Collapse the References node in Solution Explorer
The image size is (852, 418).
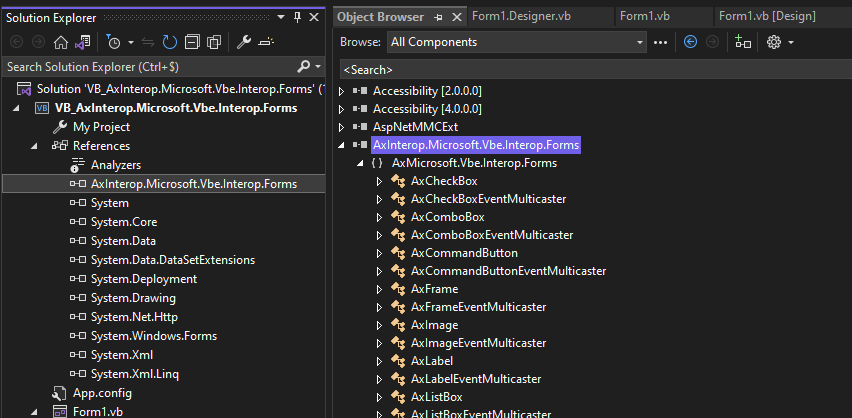click(x=35, y=146)
